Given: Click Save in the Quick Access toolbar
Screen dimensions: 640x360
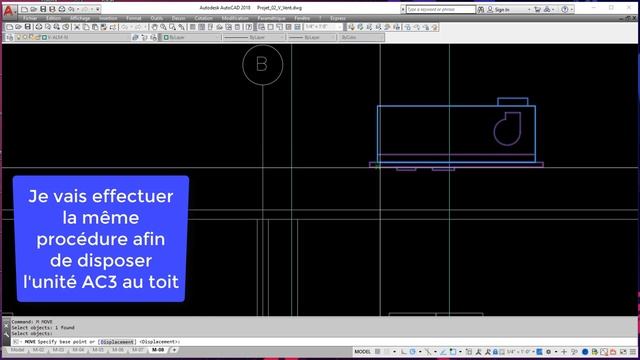Looking at the screenshot, I should 43,9.
